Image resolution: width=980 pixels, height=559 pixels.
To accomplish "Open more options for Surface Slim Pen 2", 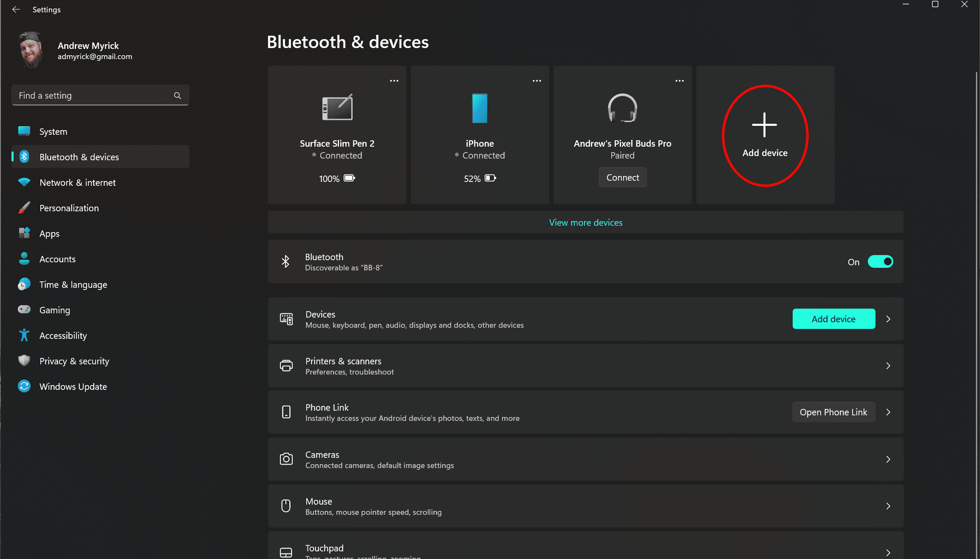I will [x=394, y=81].
